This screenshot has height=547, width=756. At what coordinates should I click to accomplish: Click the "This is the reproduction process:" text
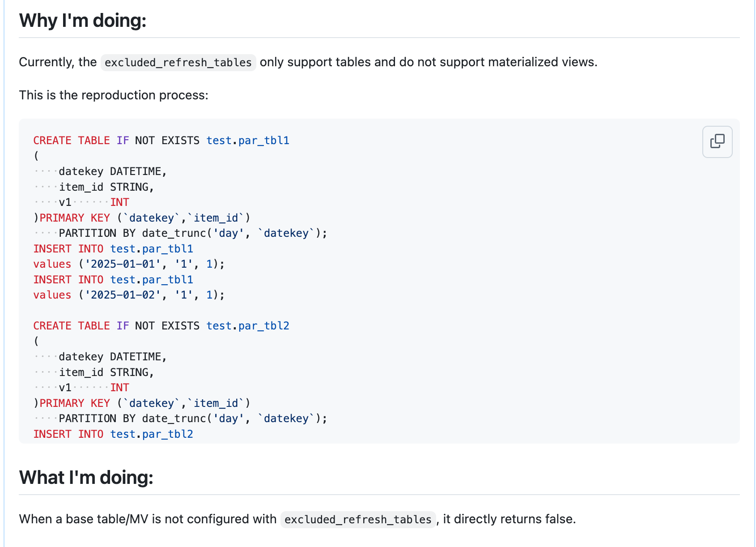click(x=114, y=95)
